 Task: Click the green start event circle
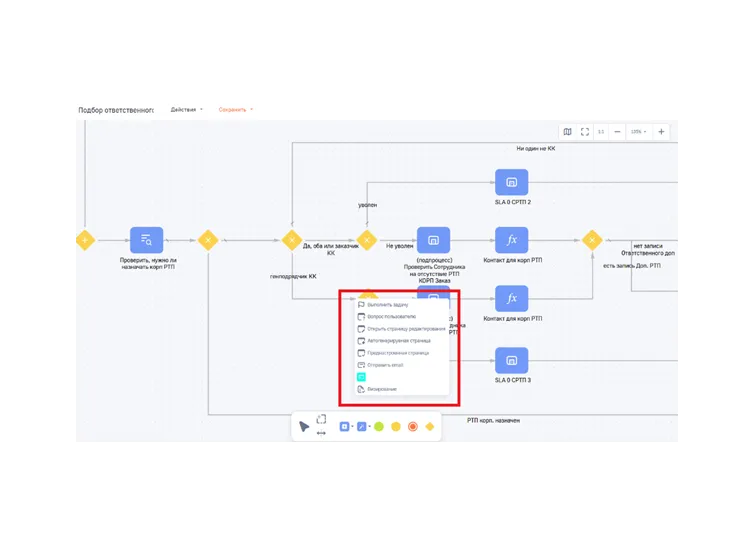[379, 427]
